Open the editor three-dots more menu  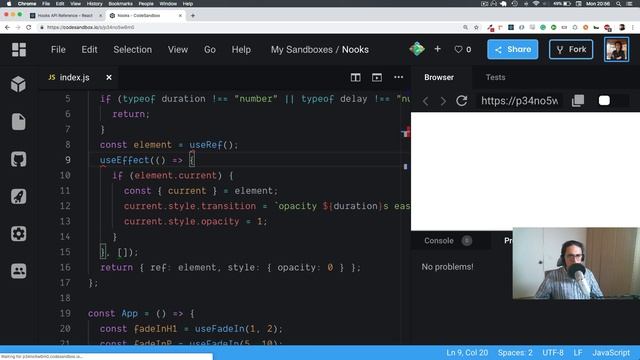pos(398,77)
